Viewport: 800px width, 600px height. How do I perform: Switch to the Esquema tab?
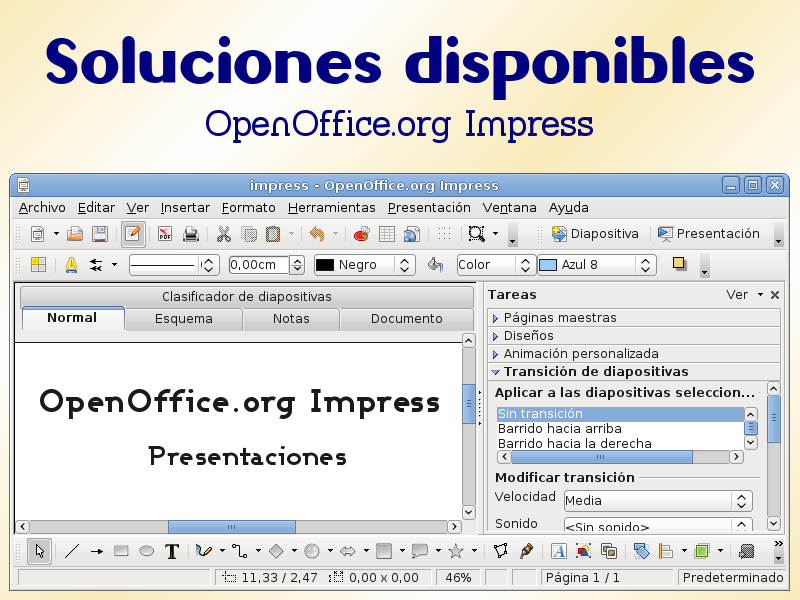183,319
